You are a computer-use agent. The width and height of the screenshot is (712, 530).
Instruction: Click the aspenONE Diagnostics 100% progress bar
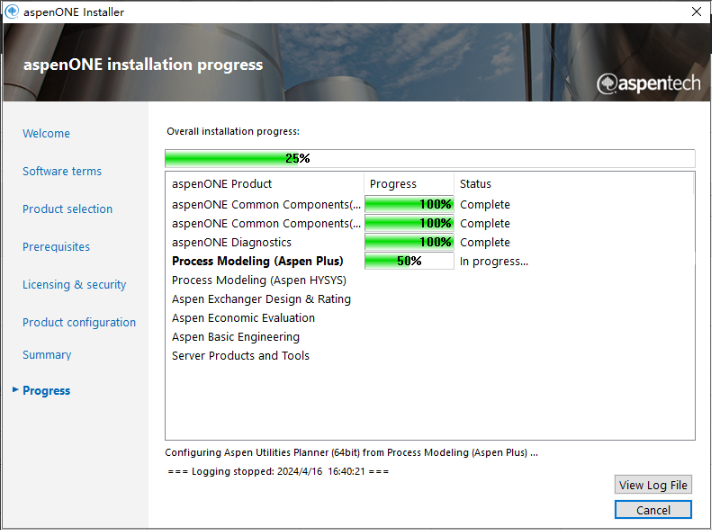tap(409, 242)
